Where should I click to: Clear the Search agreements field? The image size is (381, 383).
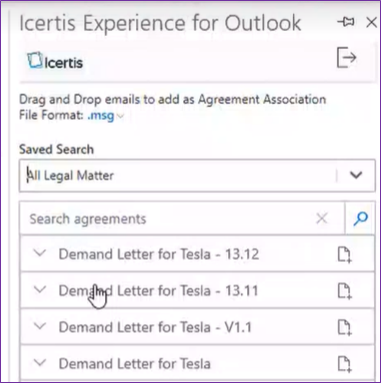coord(322,219)
